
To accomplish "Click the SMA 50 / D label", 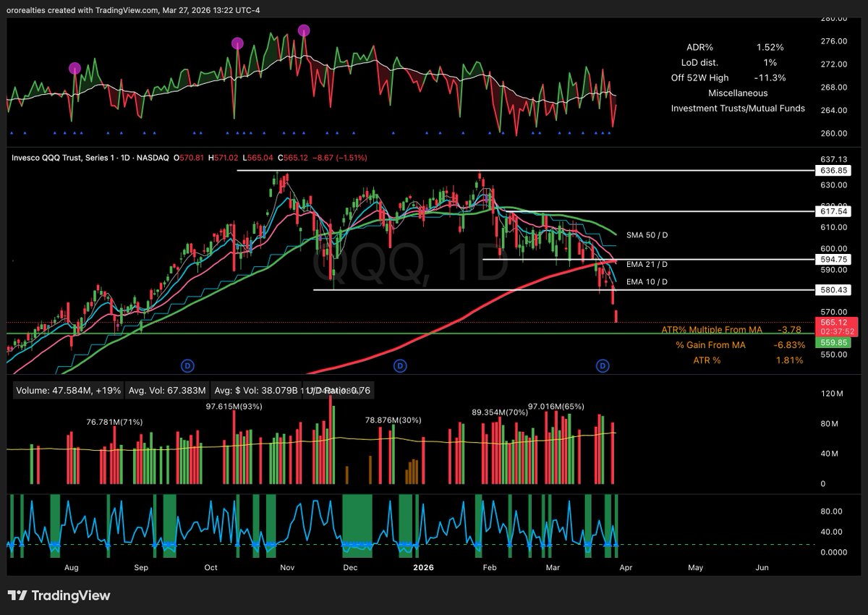I will [x=647, y=235].
